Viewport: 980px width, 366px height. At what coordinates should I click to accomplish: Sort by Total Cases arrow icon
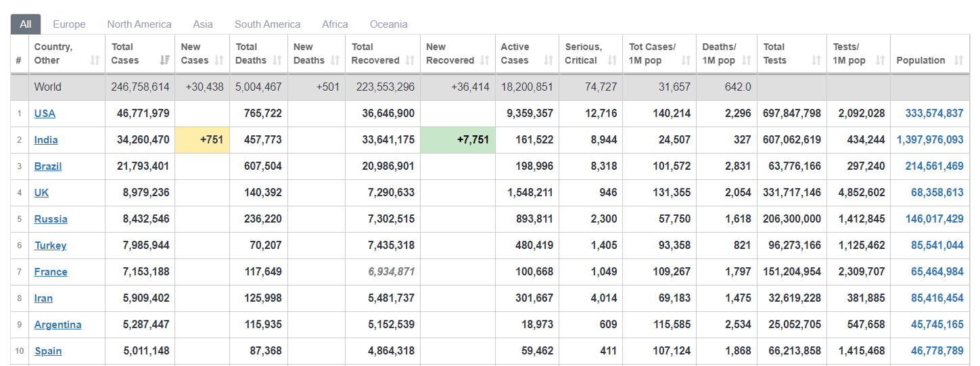pos(164,60)
